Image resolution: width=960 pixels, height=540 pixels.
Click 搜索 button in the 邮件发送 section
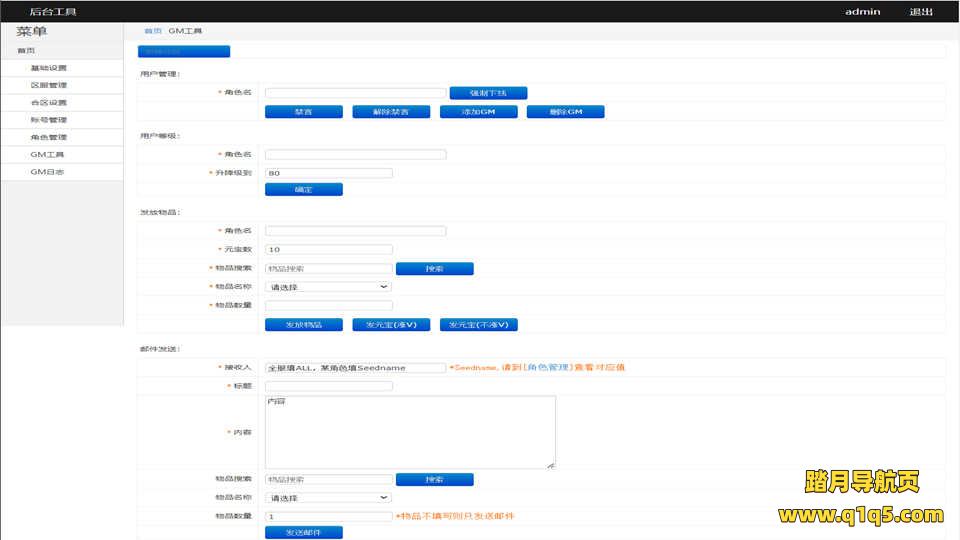[434, 480]
